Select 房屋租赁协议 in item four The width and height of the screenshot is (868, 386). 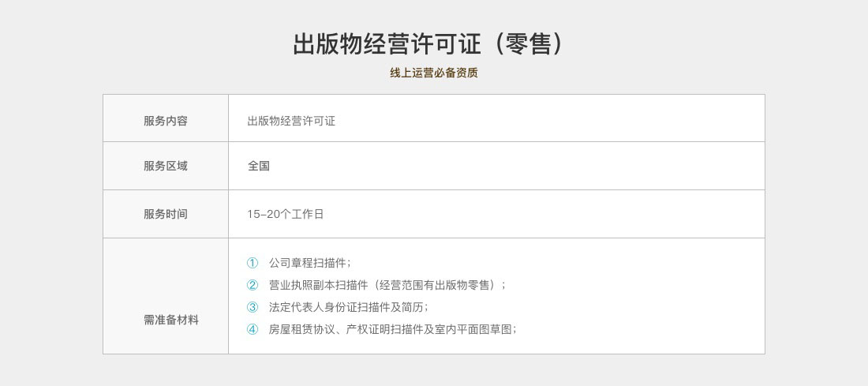[302, 329]
